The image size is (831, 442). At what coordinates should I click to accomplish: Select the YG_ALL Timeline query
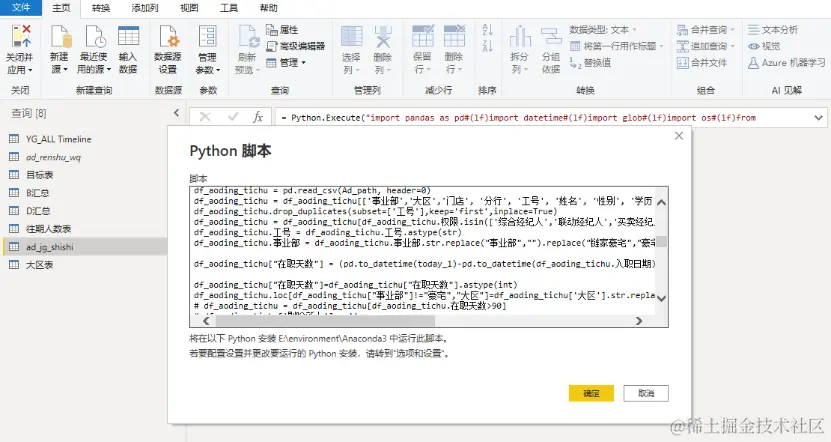click(x=84, y=139)
